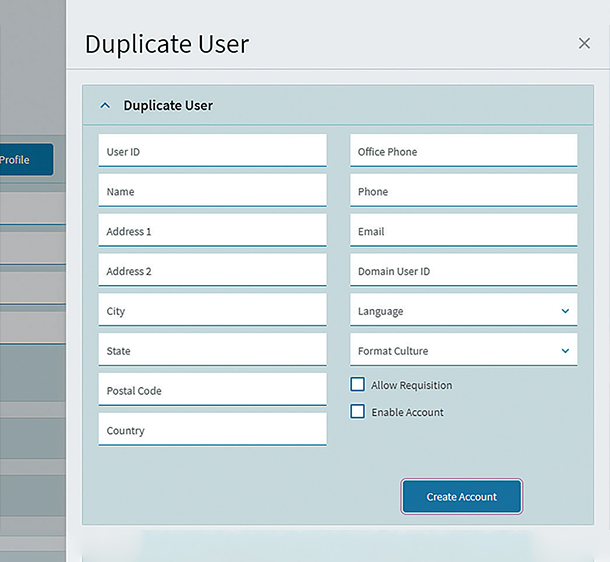Select the Postal Code field
The height and width of the screenshot is (562, 610).
coord(212,391)
